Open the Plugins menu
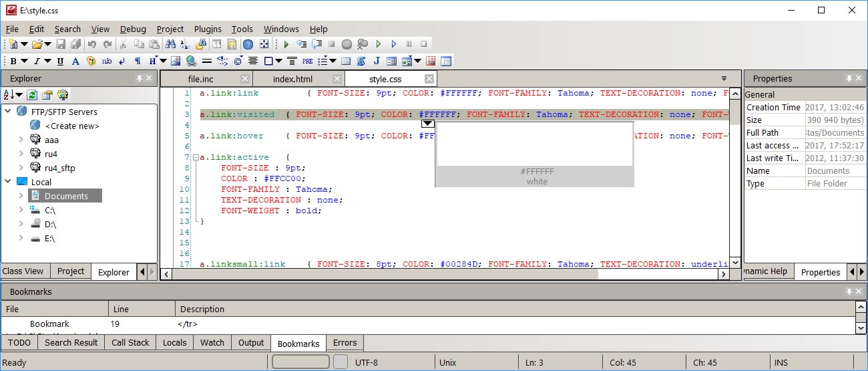This screenshot has height=371, width=868. (x=208, y=29)
